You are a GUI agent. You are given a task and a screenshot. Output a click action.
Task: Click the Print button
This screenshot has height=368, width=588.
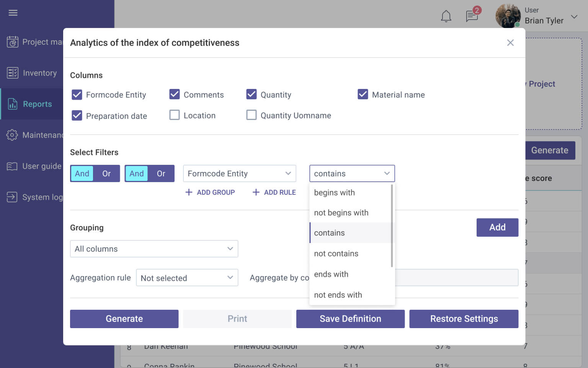tap(237, 319)
